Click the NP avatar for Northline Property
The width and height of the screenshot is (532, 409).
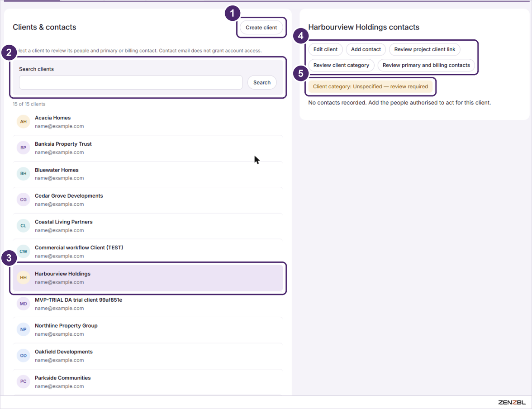(x=24, y=329)
